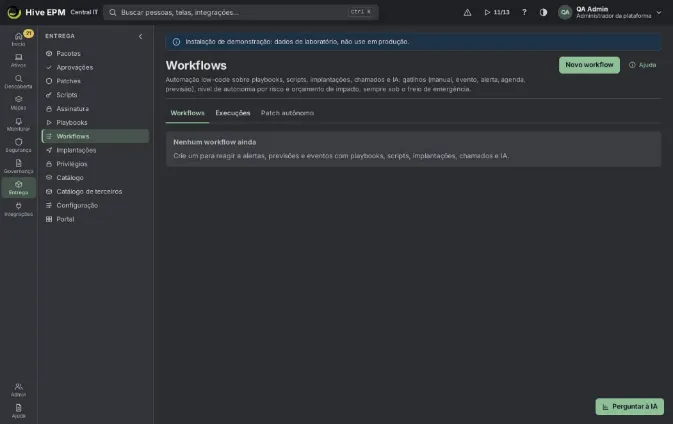
Task: Open the Monitorar section icon
Action: coord(18,124)
